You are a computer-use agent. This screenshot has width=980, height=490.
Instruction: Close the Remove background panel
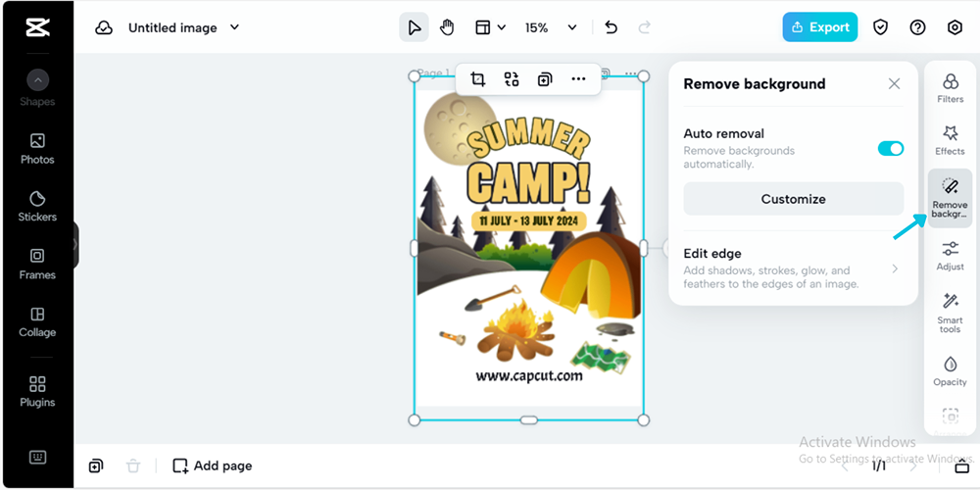895,83
